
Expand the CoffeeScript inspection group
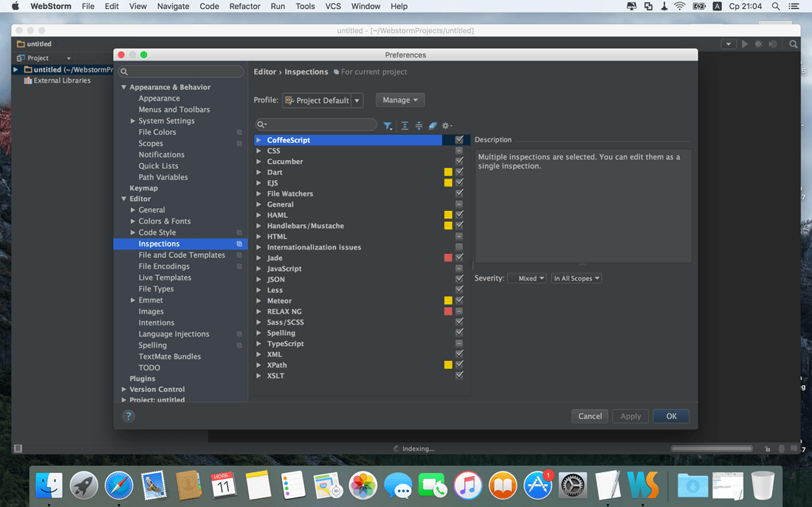tap(258, 139)
